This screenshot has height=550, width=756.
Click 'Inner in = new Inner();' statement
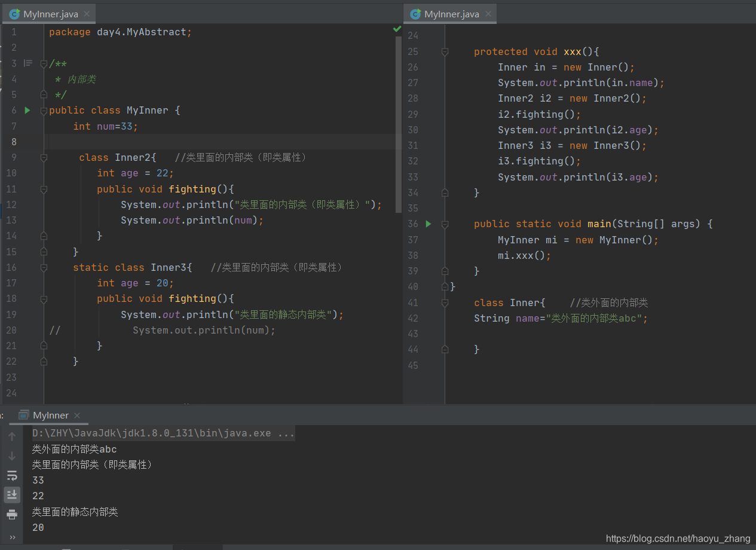(566, 68)
